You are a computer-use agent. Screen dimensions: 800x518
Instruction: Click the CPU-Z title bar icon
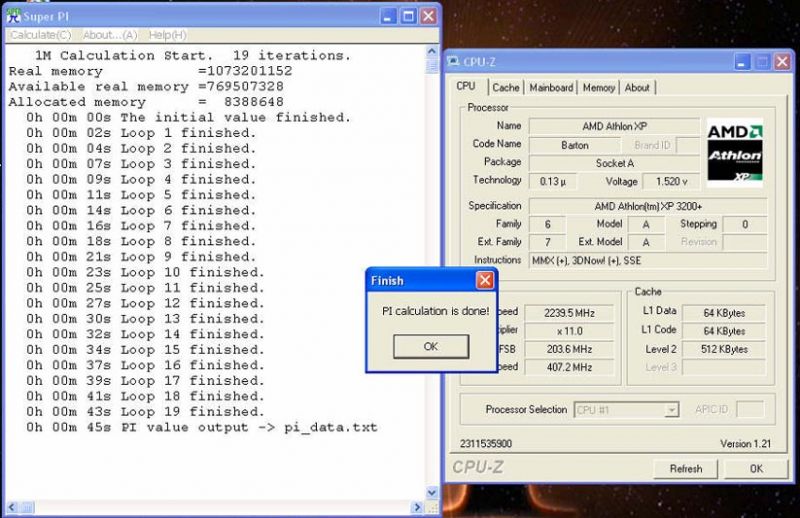pyautogui.click(x=453, y=62)
